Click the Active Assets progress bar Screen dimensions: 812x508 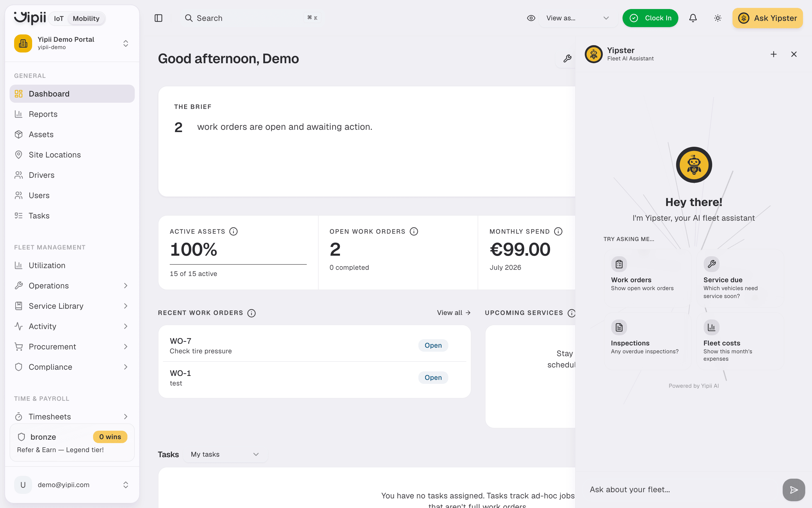(238, 264)
